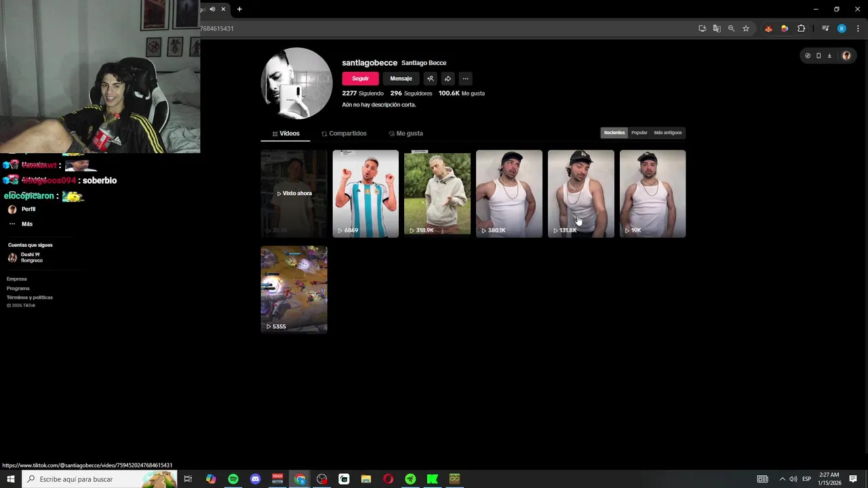Open Kick app from the taskbar
Screen dimensions: 868x488
coord(432,479)
